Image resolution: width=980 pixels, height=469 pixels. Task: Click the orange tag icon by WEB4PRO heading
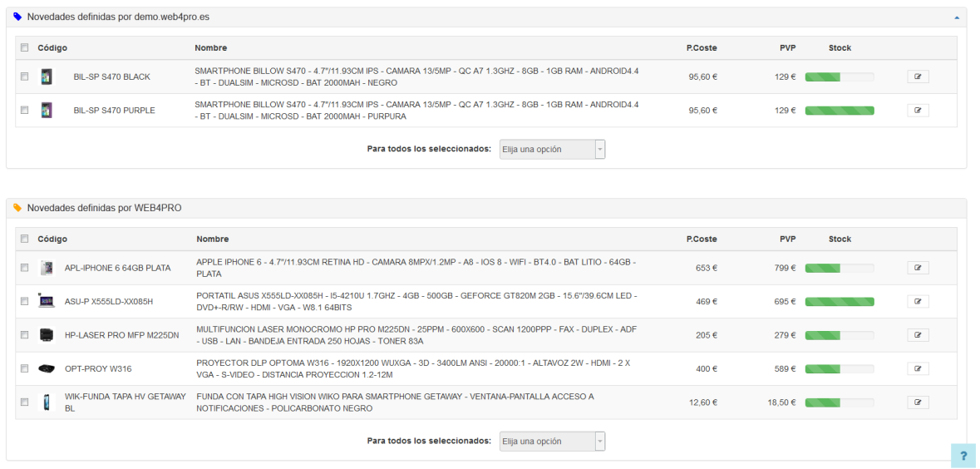[17, 208]
